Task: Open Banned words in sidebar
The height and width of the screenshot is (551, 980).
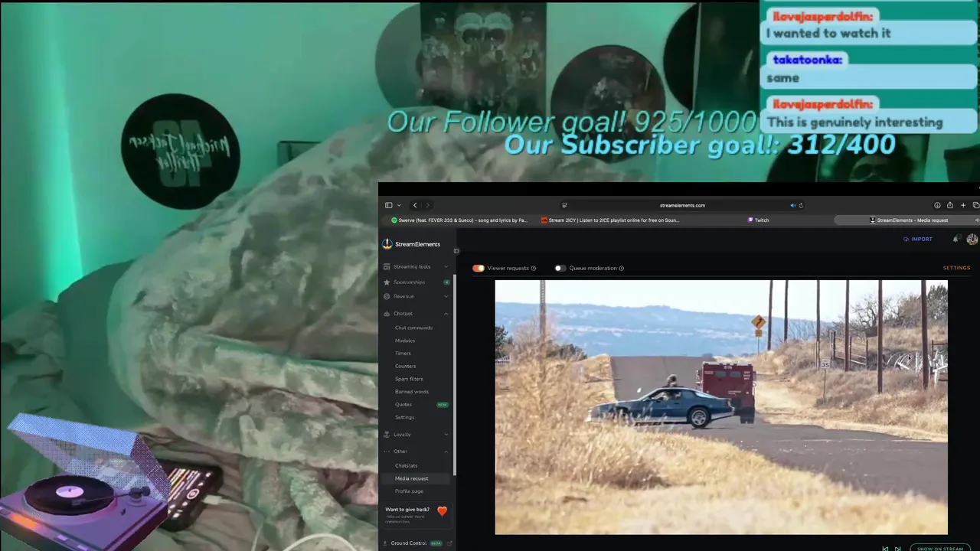Action: click(x=412, y=392)
